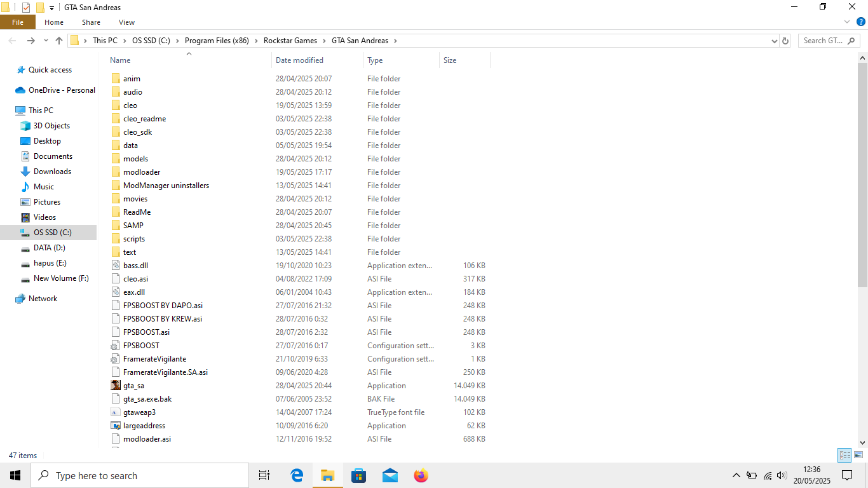Select Quick access in navigation pane

tap(50, 70)
